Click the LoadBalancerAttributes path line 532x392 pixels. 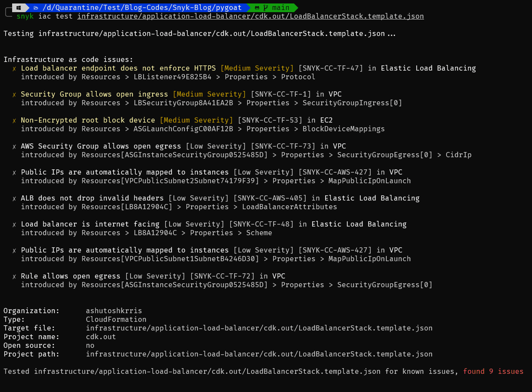coord(179,207)
